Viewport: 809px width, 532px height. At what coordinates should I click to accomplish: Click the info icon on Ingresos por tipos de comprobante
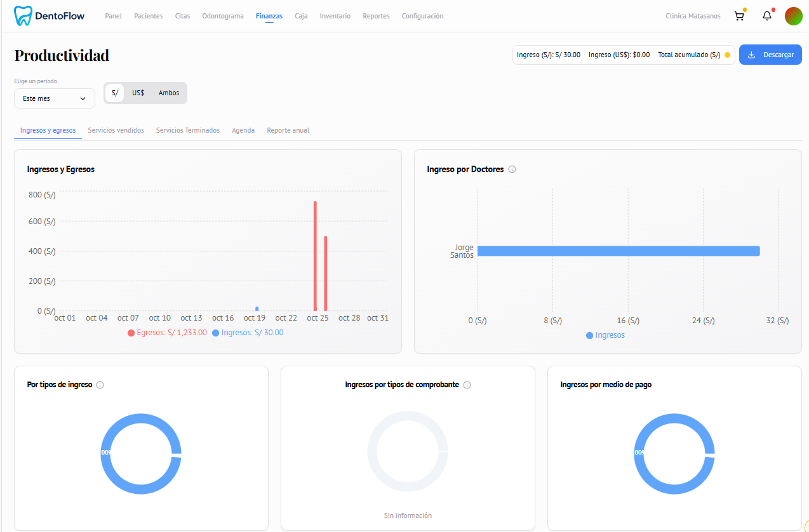tap(467, 385)
